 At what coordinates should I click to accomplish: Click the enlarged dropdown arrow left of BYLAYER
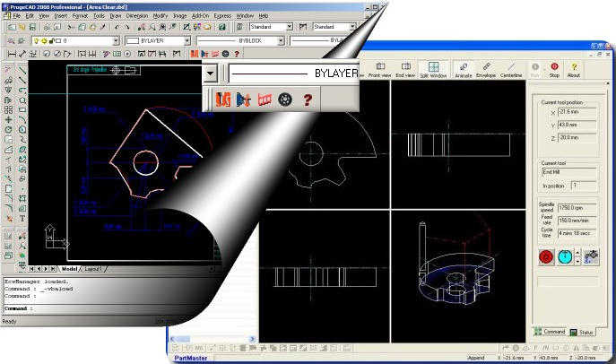tap(210, 74)
